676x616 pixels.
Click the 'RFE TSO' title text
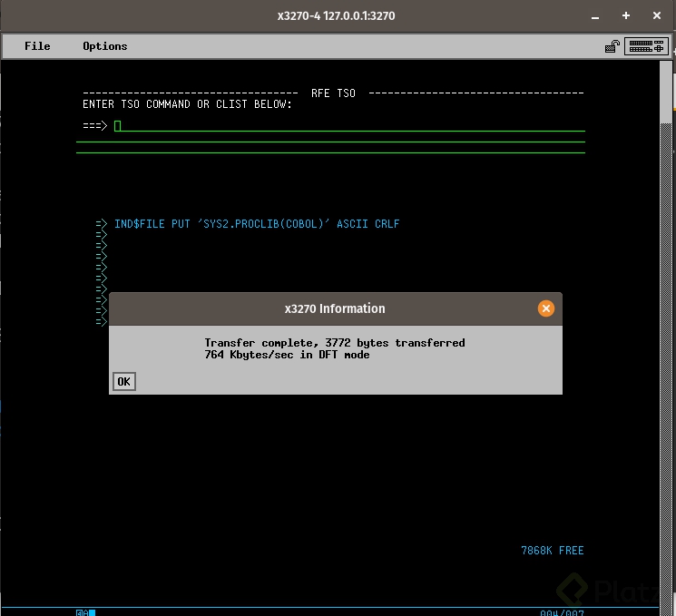(x=333, y=93)
